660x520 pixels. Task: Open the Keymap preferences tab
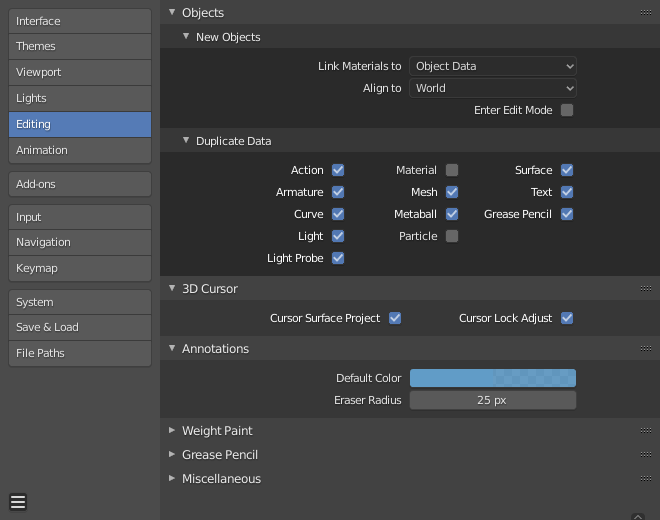tap(80, 268)
